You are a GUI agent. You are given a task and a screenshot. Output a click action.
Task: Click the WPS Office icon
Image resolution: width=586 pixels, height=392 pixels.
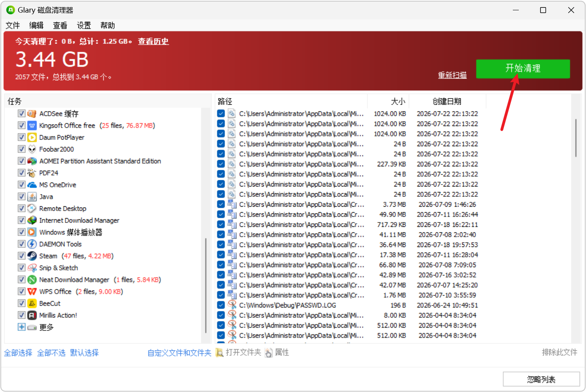[32, 292]
